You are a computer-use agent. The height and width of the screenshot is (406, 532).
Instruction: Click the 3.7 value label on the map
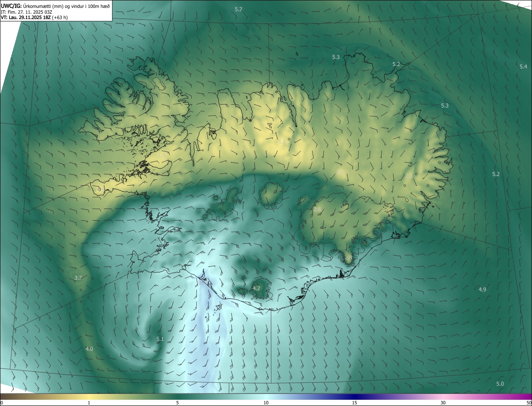(78, 278)
